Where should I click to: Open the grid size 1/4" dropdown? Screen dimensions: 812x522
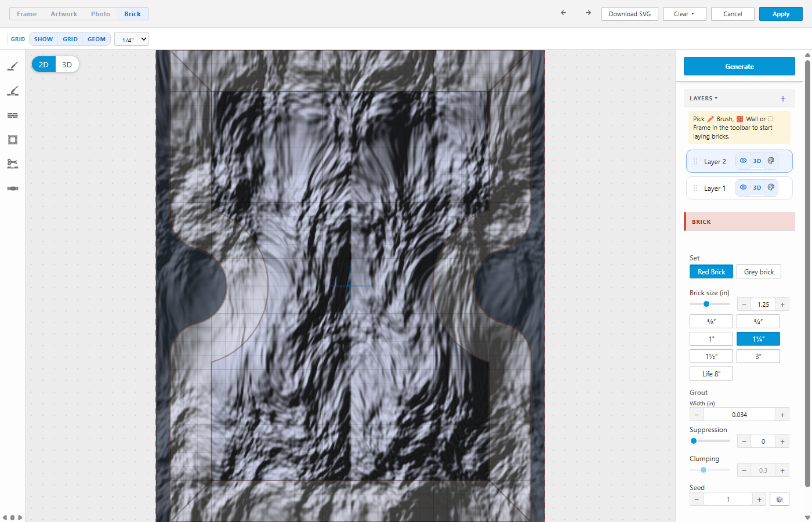point(132,39)
